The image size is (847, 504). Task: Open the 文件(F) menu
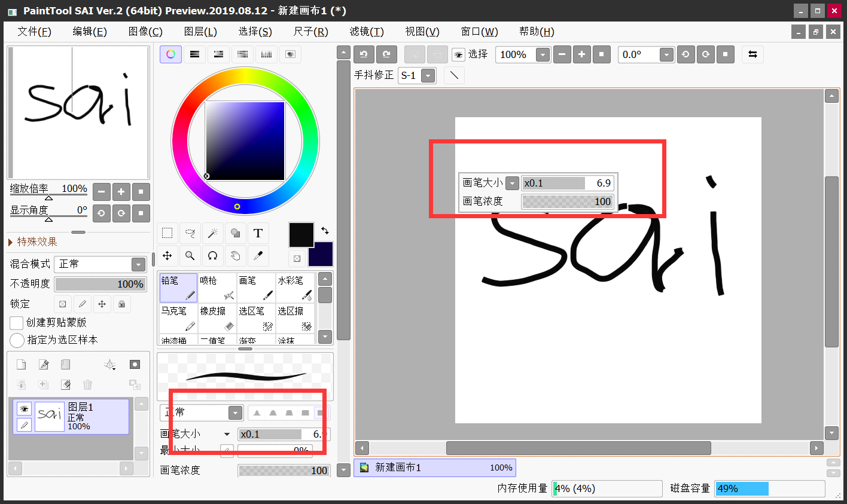(x=34, y=32)
